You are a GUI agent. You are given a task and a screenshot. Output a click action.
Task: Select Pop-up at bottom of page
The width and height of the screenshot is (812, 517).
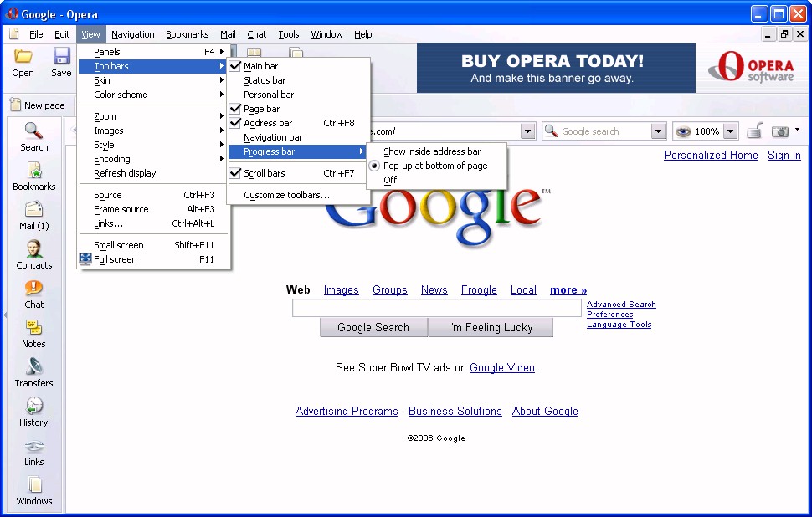coord(436,166)
